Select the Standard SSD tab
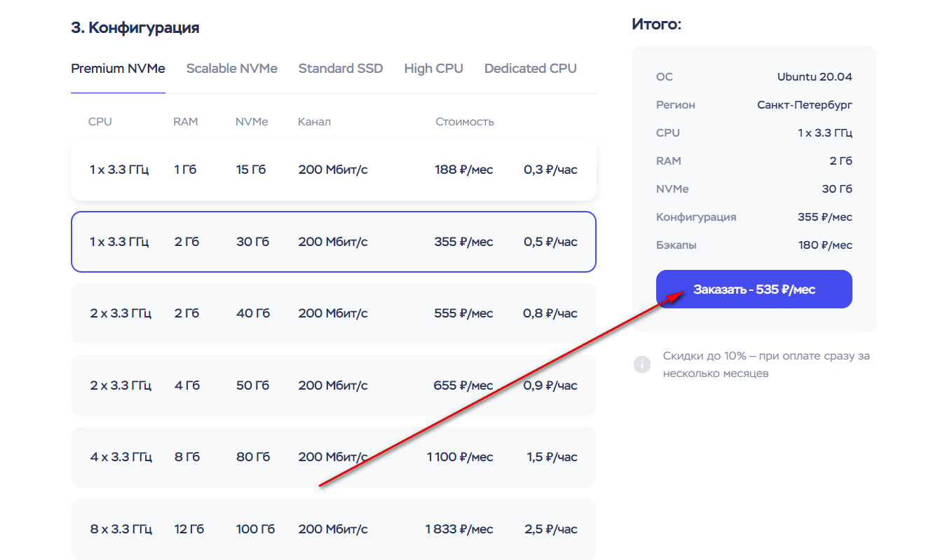This screenshot has width=945, height=560. tap(341, 69)
